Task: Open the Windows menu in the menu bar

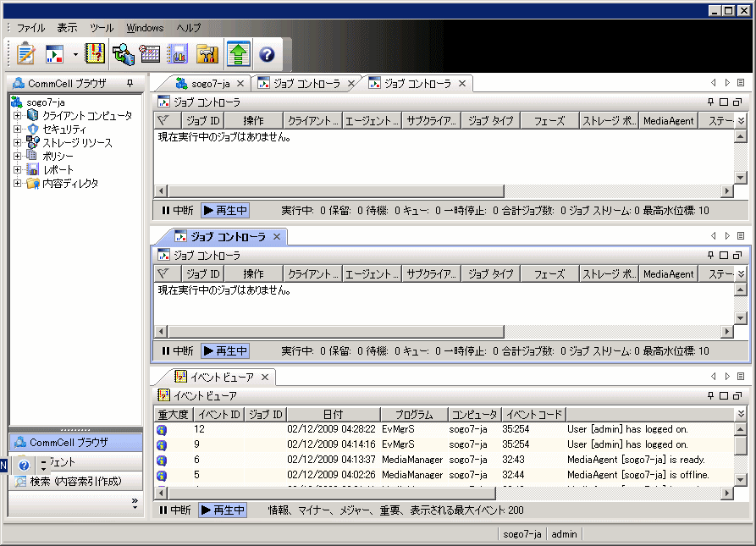Action: [x=144, y=28]
